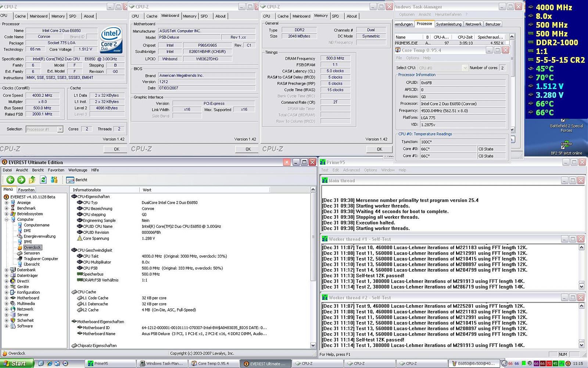Click OK in the CPU-Z Processor window

click(116, 149)
